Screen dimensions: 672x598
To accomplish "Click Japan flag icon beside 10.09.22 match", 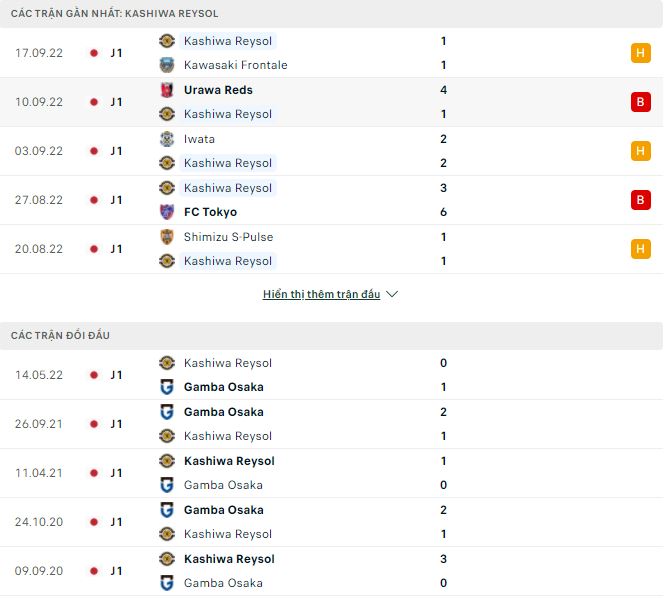I will coord(93,102).
